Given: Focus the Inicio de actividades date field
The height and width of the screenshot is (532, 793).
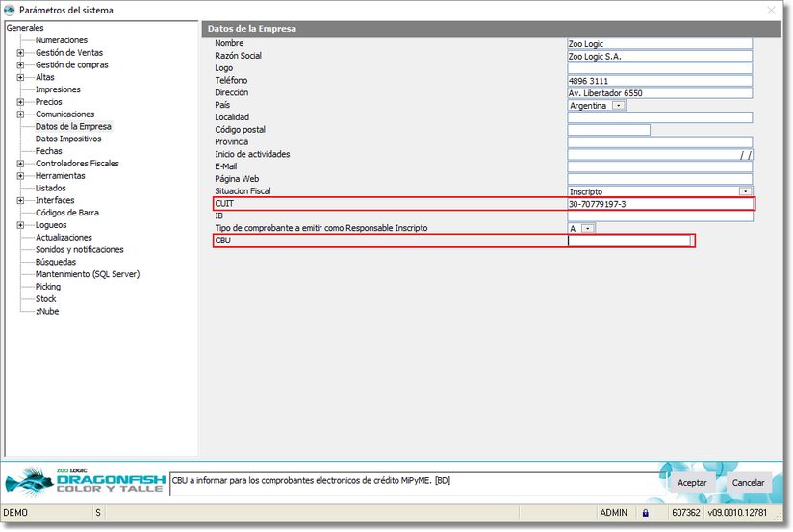Looking at the screenshot, I should (x=652, y=155).
